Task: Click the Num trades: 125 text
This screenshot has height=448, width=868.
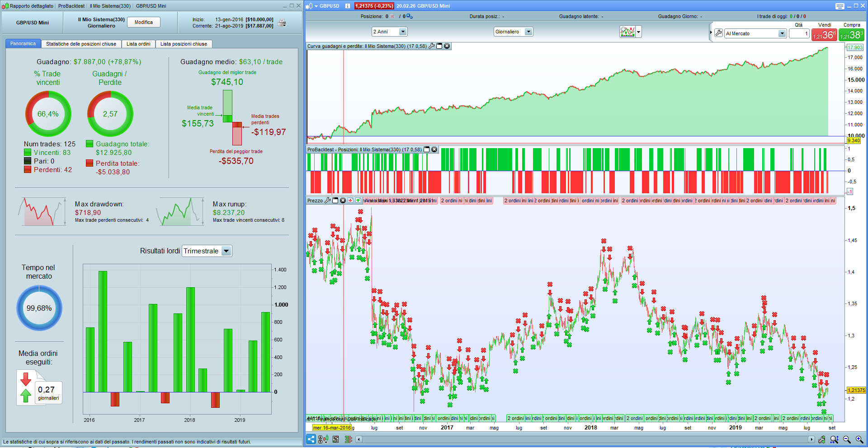Action: pos(50,144)
